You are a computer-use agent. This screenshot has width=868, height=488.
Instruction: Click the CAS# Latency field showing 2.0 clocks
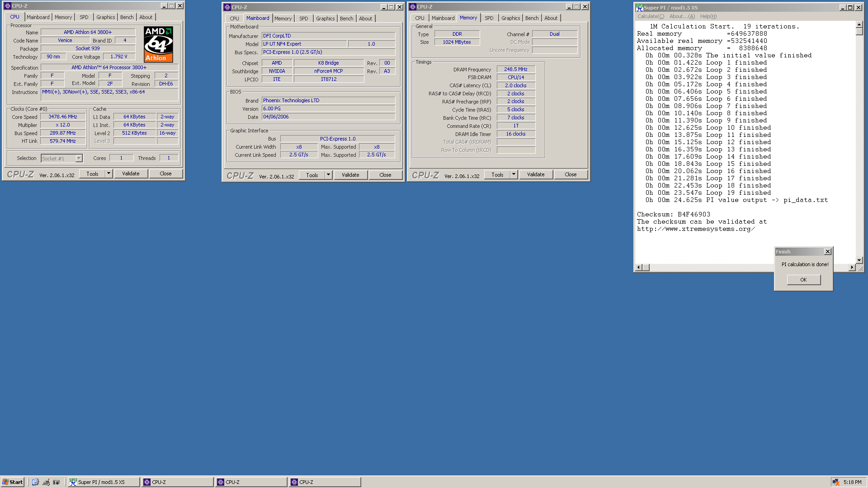coord(516,85)
